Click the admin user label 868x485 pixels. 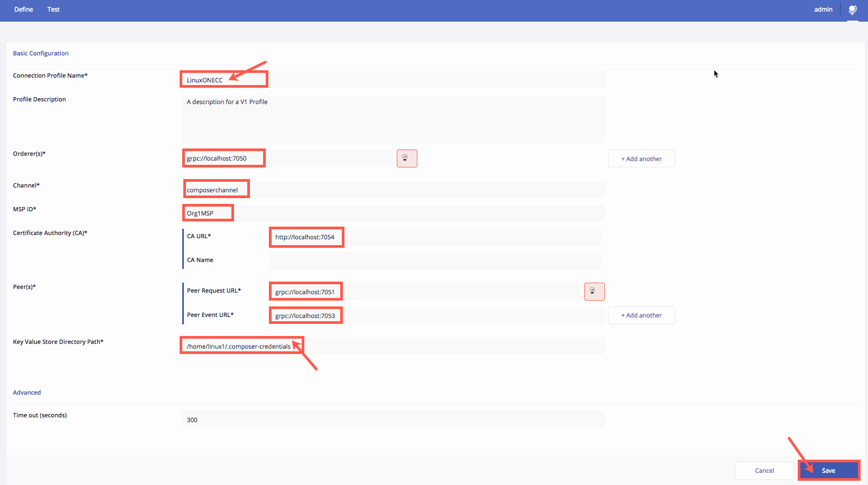tap(823, 10)
